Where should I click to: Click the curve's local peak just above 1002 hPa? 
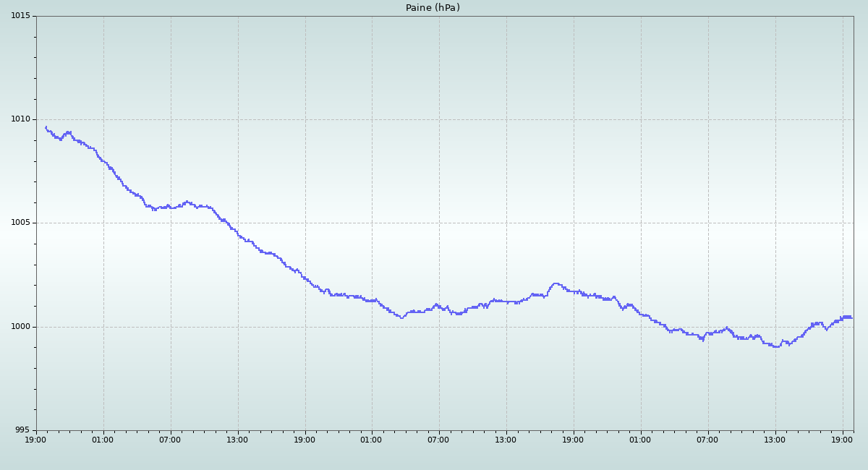555,283
